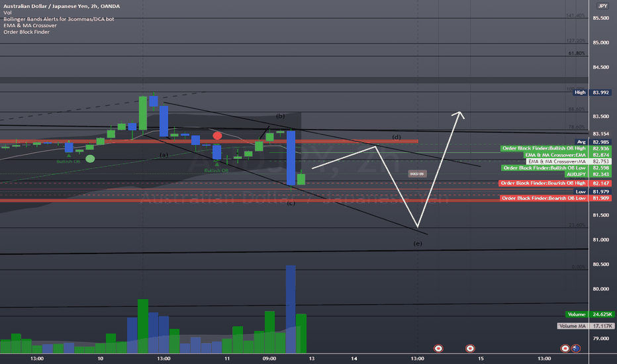Click 85.500 on the price axis
This screenshot has width=617, height=364.
(x=600, y=18)
